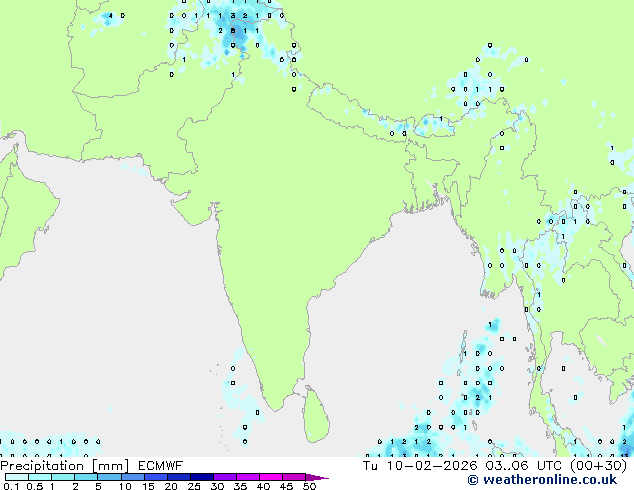Click the date label 'Tu 10-02-2026'
Viewport: 634px width, 490px height.
pyautogui.click(x=420, y=466)
